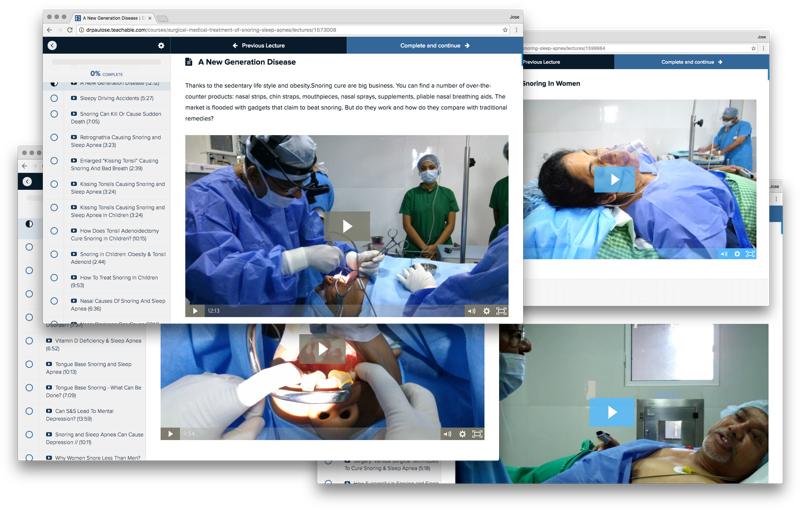Click the address bar in front browser window
The image size is (800, 510).
(x=293, y=30)
